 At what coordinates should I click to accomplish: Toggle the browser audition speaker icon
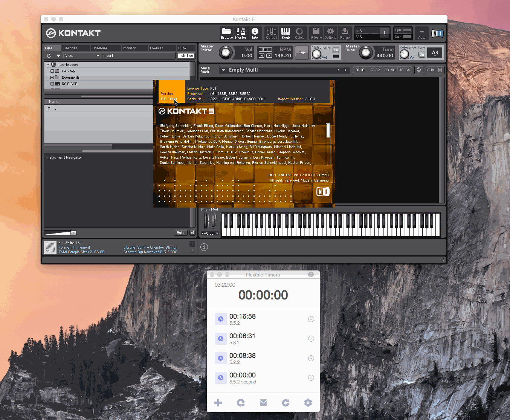pyautogui.click(x=192, y=233)
